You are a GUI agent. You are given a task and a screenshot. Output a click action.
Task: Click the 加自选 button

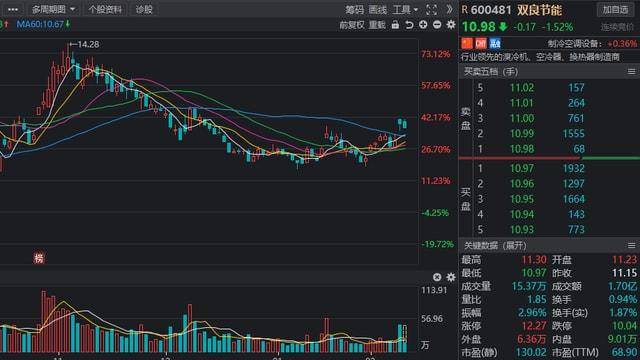tap(616, 9)
